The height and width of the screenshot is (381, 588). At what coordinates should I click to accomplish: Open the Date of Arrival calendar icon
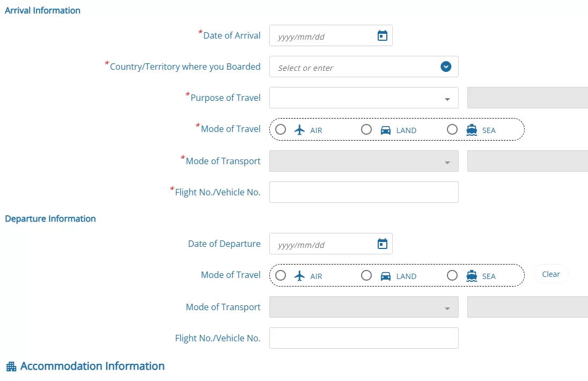pos(382,36)
